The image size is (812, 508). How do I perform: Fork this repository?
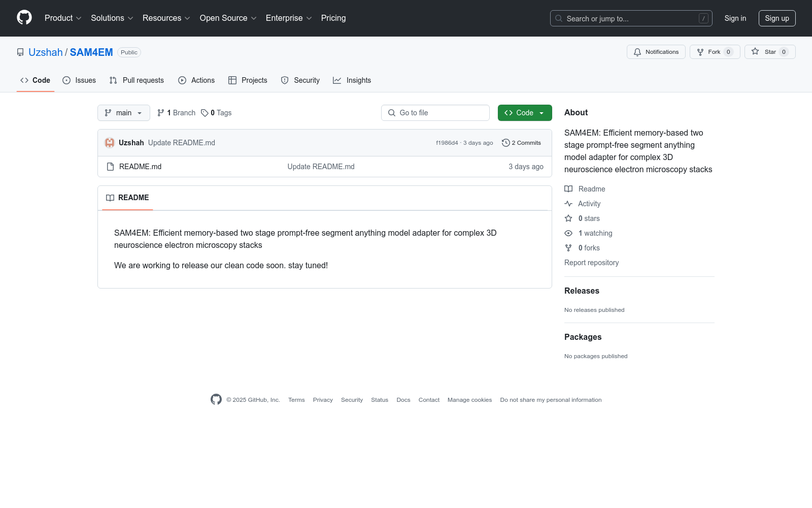[715, 52]
